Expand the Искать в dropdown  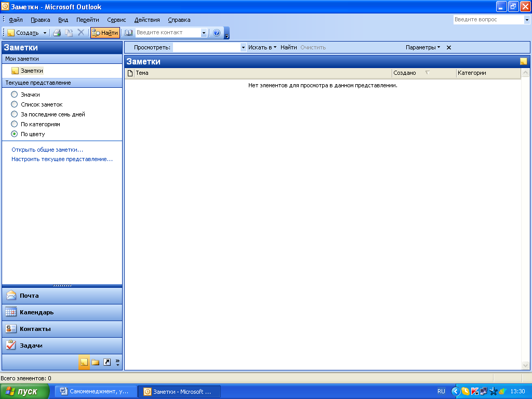(x=262, y=47)
